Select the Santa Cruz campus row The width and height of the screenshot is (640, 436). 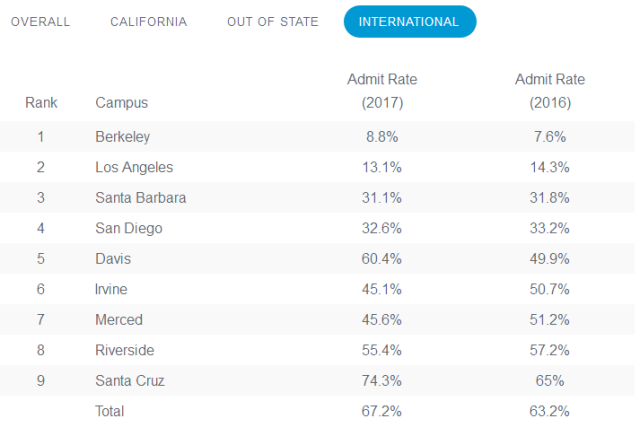click(x=130, y=381)
